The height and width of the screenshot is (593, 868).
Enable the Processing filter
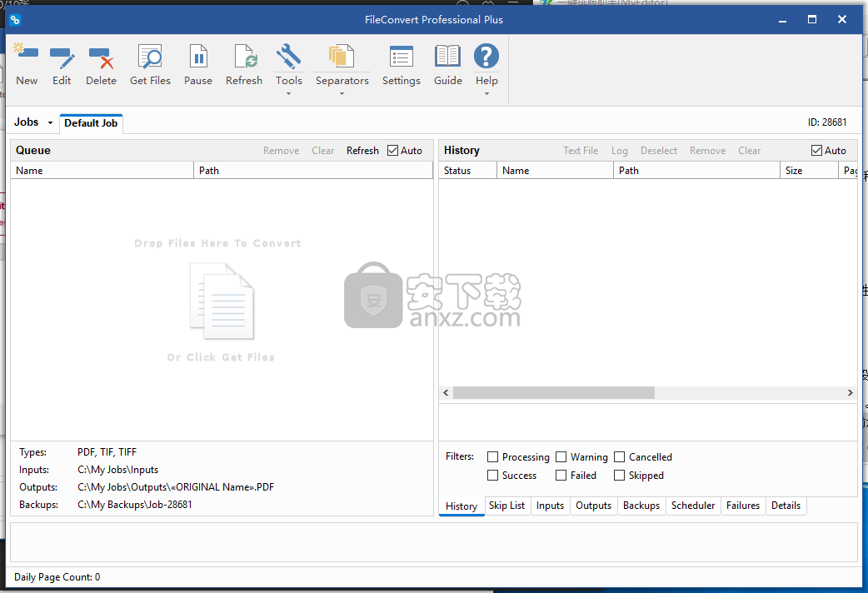pyautogui.click(x=492, y=456)
